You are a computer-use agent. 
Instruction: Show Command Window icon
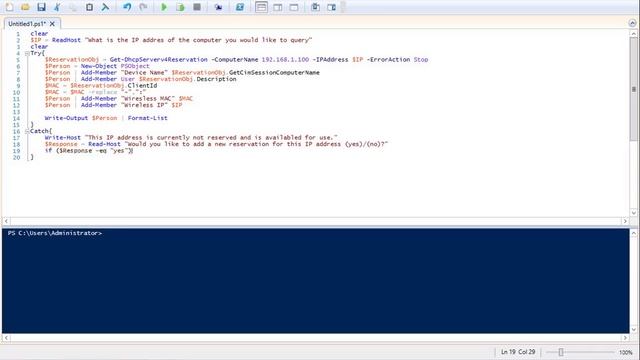315,7
